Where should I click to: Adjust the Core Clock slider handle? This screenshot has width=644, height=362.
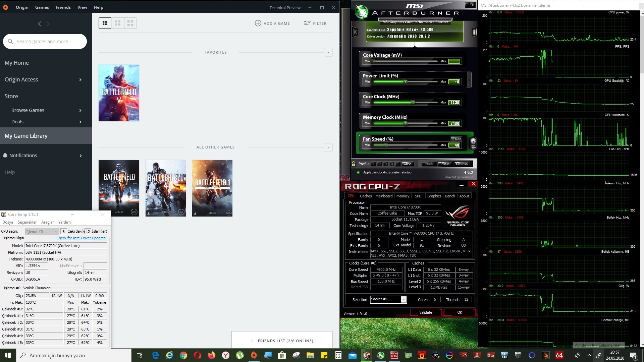(x=413, y=103)
